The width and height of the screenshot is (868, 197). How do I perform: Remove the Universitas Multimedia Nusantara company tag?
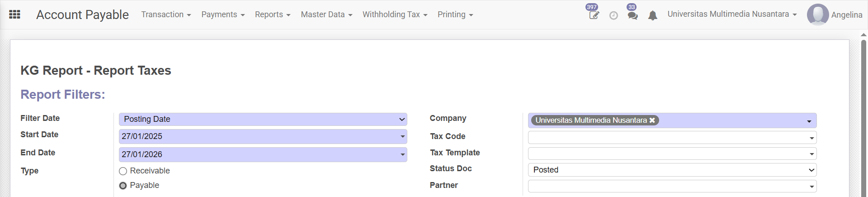tap(652, 120)
